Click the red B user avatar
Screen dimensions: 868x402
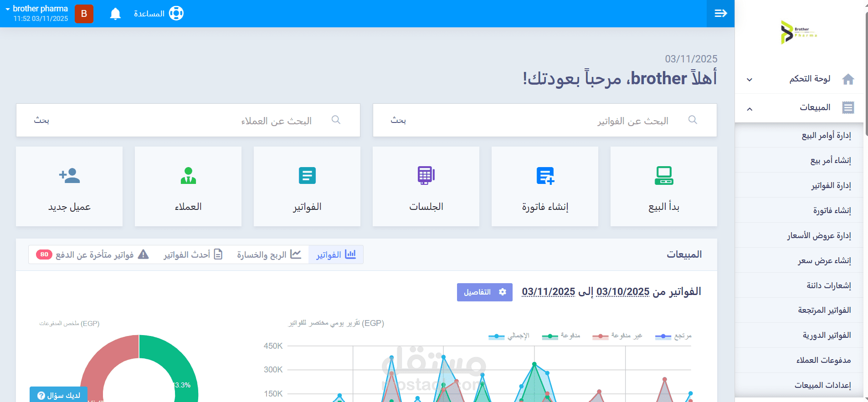[x=84, y=14]
